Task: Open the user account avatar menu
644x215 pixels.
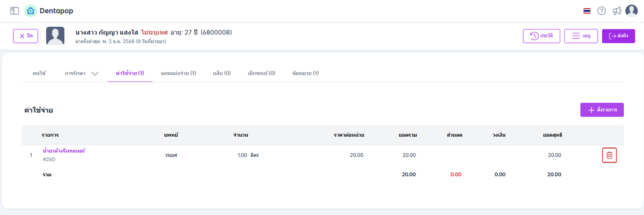Action: pyautogui.click(x=632, y=11)
